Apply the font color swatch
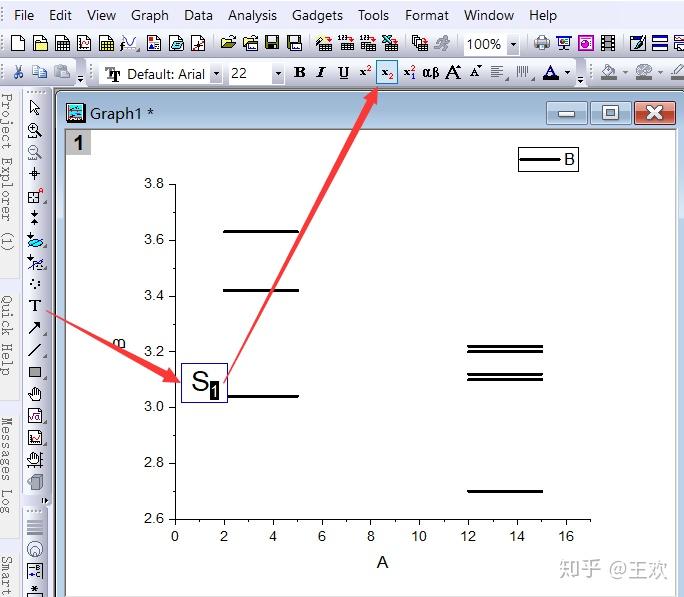 tap(551, 72)
